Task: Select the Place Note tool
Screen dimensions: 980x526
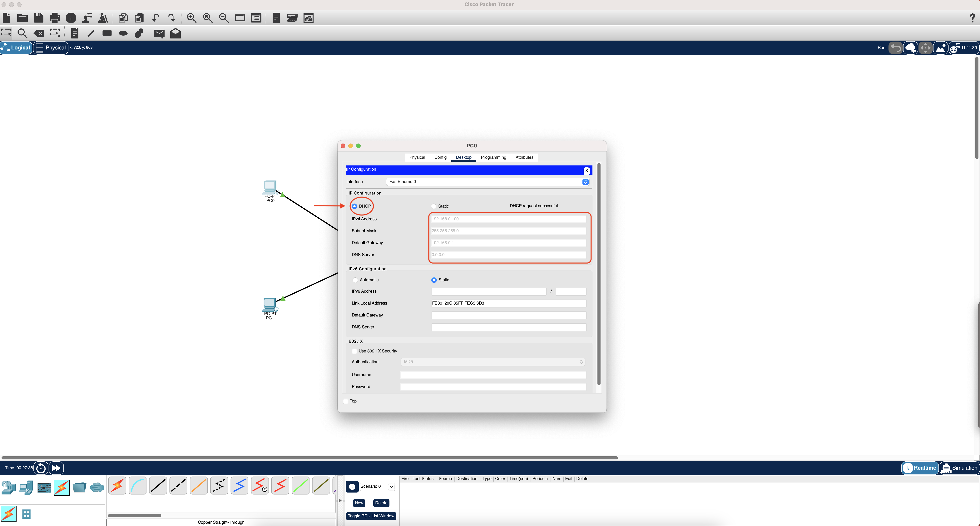Action: 75,33
